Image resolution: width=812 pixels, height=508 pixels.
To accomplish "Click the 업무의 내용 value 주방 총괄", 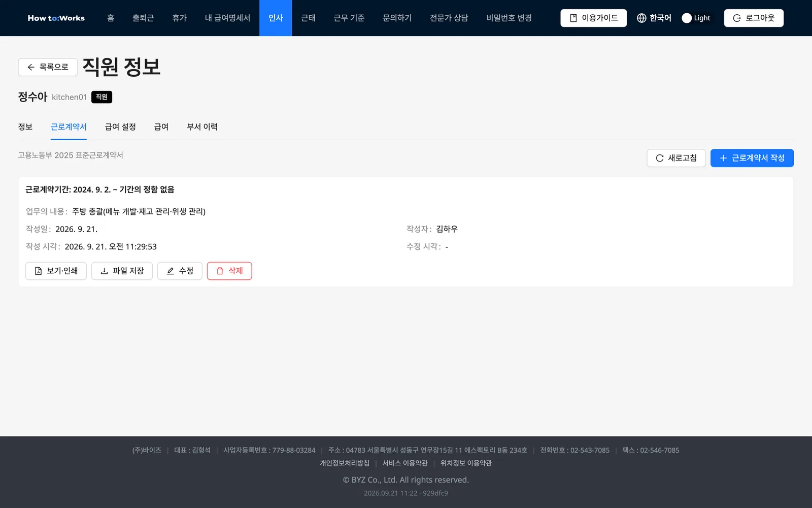I will point(139,211).
